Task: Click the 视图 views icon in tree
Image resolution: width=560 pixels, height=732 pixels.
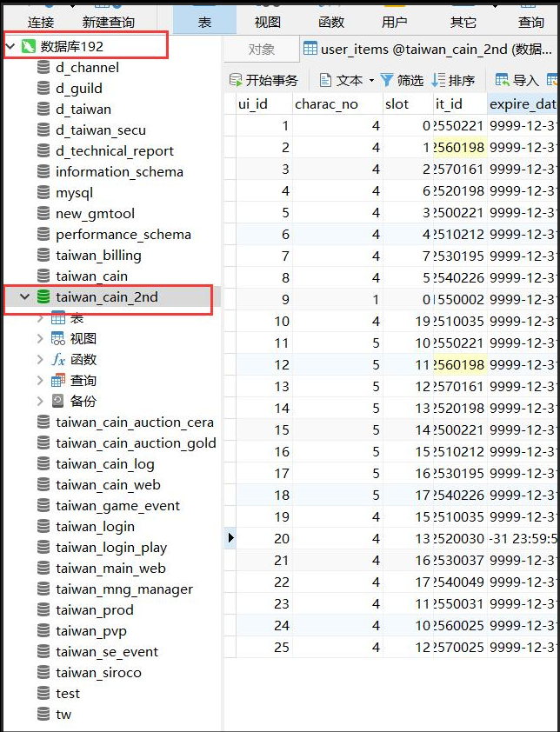Action: point(58,338)
